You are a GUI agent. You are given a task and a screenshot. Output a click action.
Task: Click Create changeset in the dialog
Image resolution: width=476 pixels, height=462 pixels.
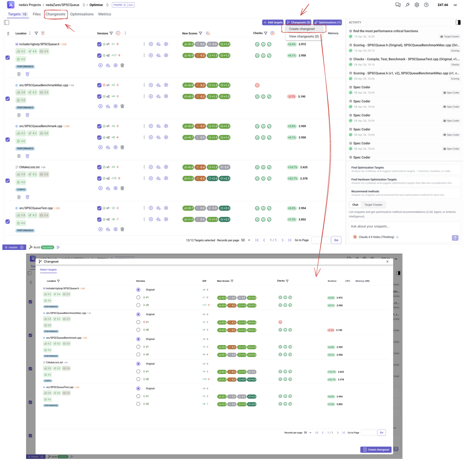(376, 449)
